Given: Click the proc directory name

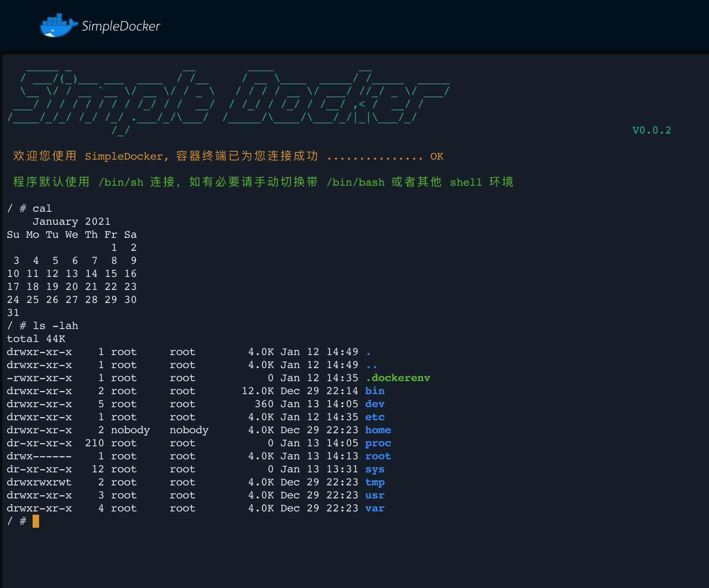Looking at the screenshot, I should (378, 443).
